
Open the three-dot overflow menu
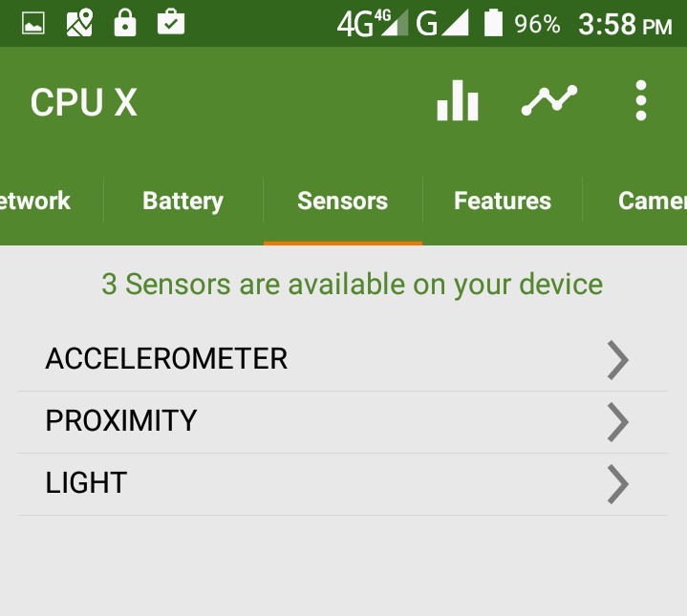point(640,101)
